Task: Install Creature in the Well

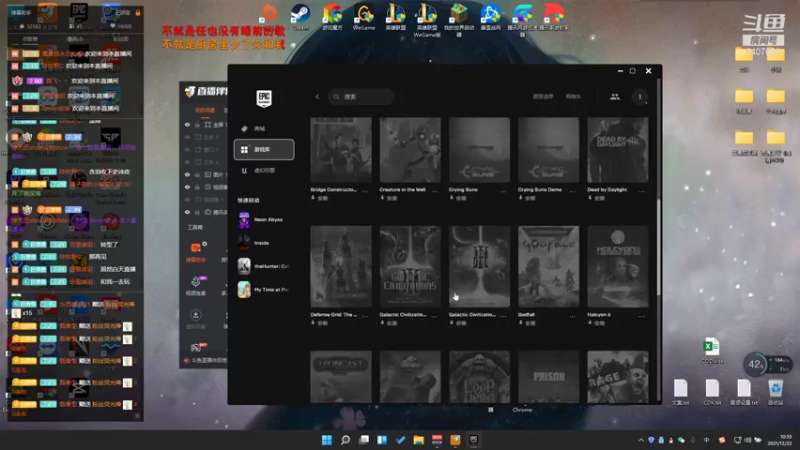Action: (x=389, y=198)
